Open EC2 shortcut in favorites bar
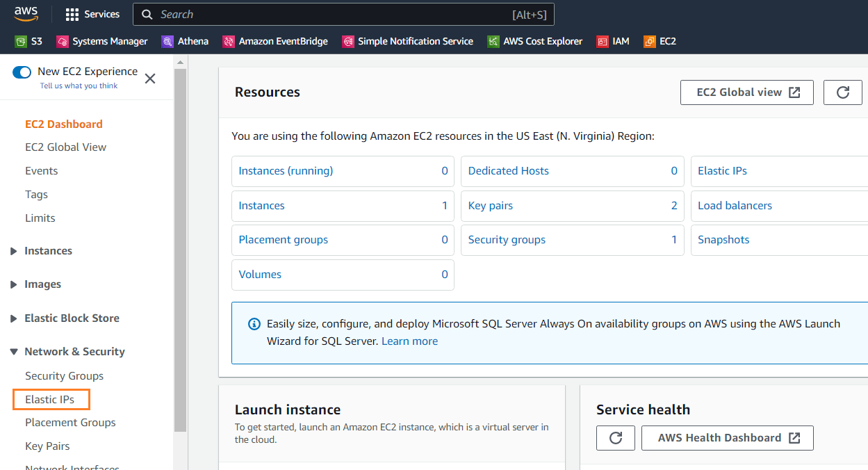The height and width of the screenshot is (470, 868). [660, 41]
